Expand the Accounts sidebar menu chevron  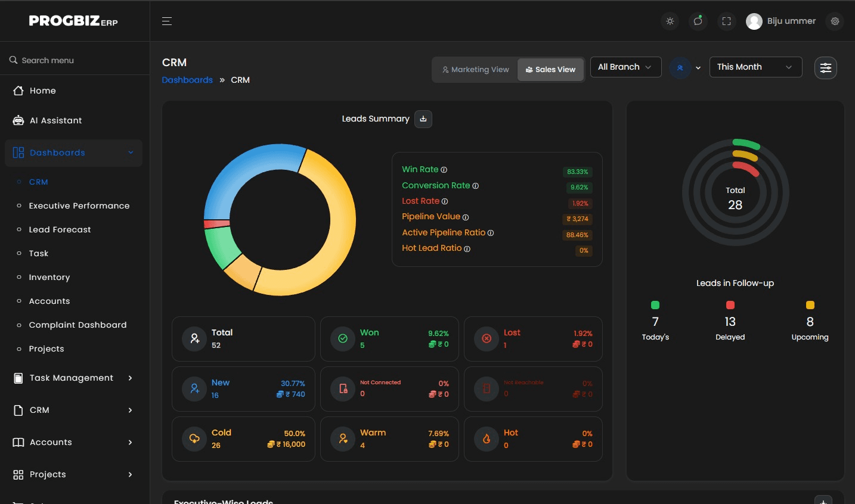pos(130,442)
